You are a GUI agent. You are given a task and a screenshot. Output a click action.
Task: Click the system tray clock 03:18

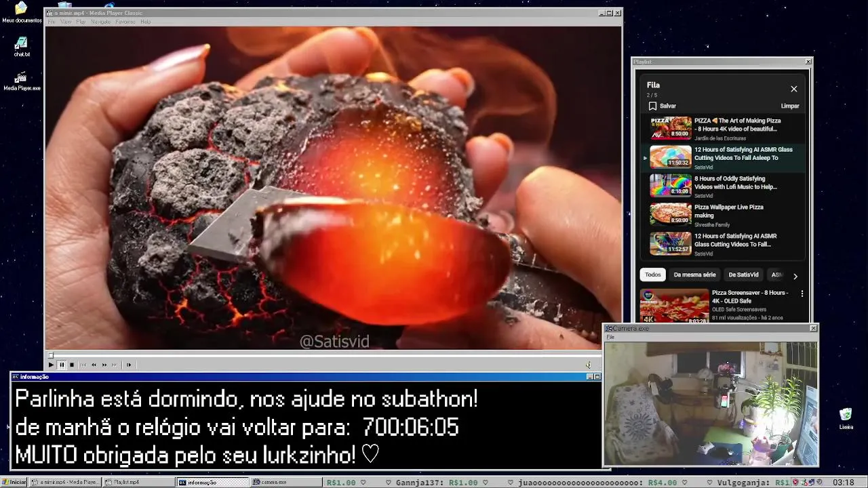pos(844,483)
